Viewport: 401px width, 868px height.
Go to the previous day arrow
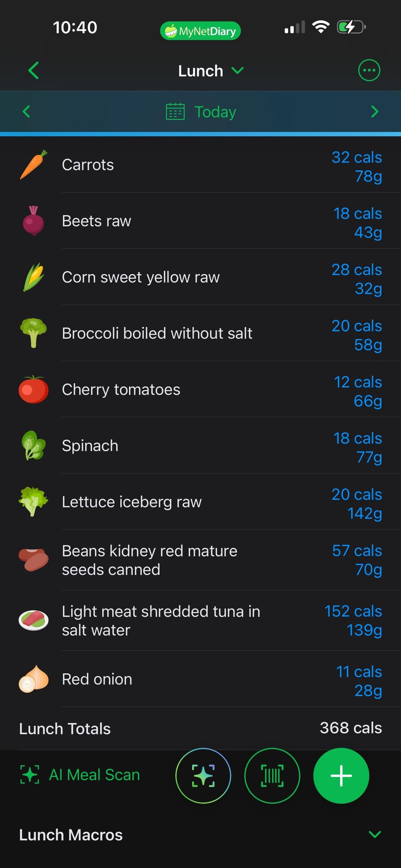tap(26, 111)
